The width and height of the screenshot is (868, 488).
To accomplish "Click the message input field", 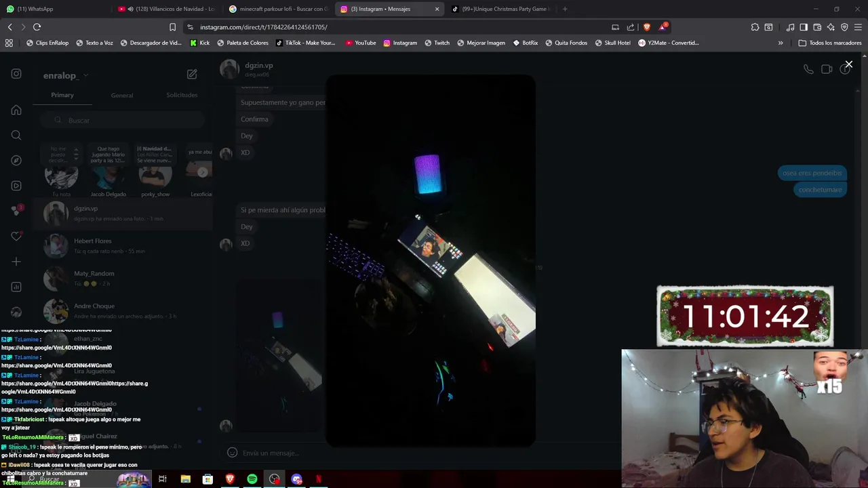I will [420, 453].
